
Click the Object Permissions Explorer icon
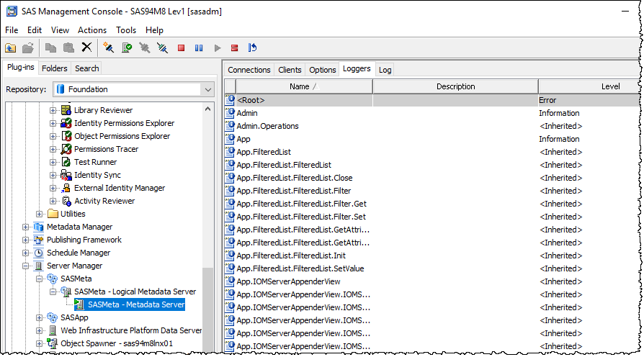pyautogui.click(x=66, y=136)
